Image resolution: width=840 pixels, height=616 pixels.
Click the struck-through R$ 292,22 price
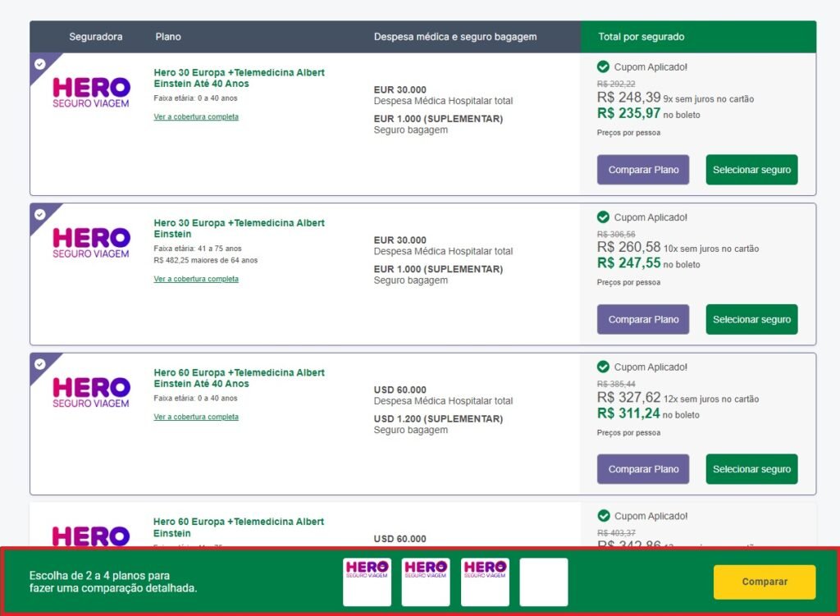(x=616, y=84)
